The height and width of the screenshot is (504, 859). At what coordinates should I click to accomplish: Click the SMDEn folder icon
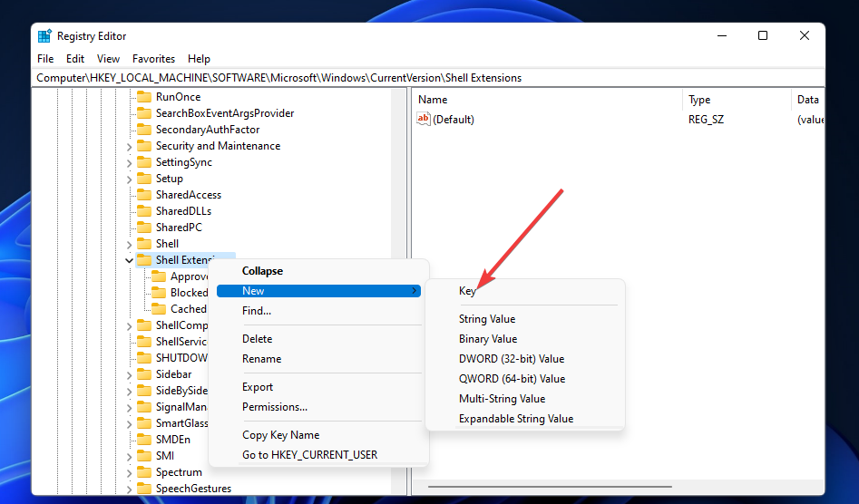click(144, 440)
